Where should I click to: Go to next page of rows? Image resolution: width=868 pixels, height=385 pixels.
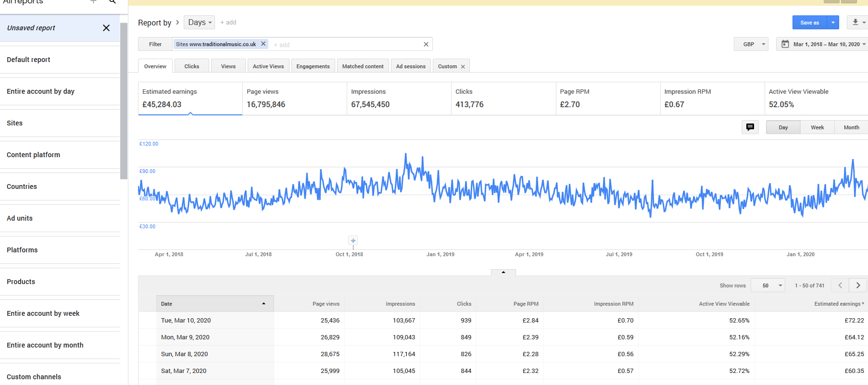click(x=858, y=286)
